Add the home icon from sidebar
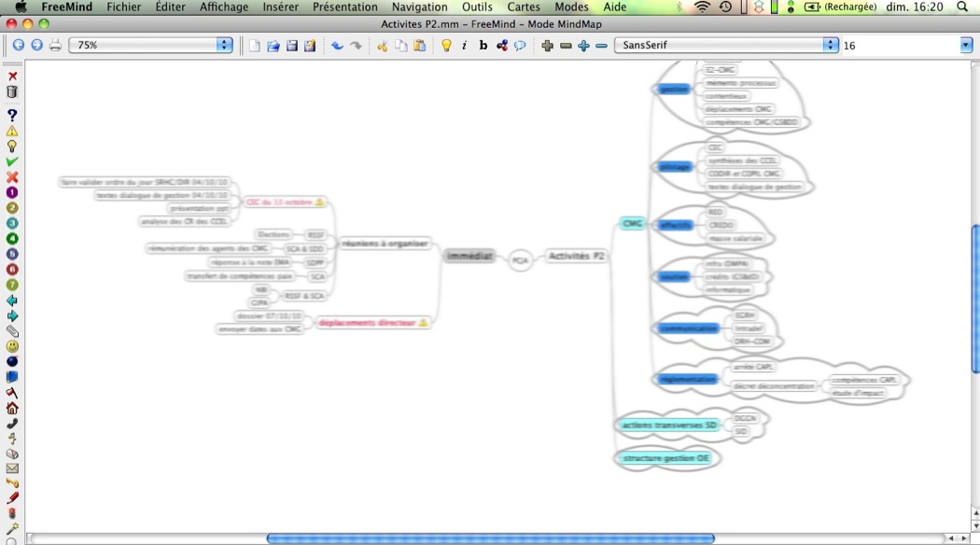Screen dimensions: 980x545 (12, 408)
